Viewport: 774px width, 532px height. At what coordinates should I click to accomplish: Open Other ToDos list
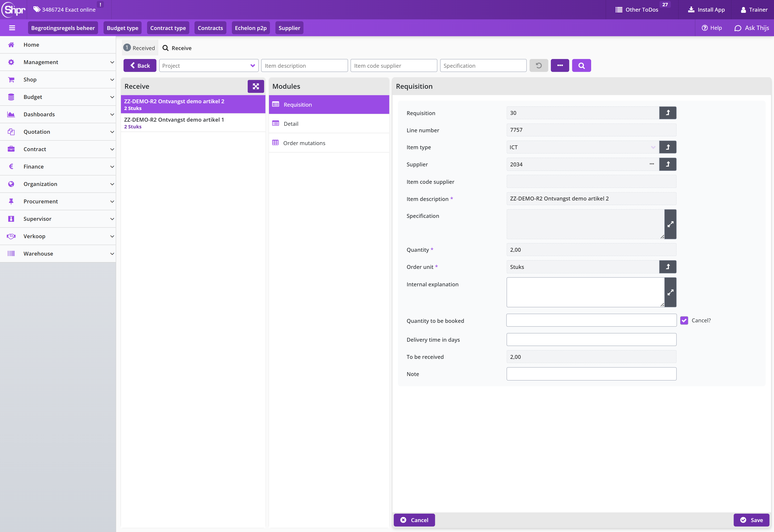click(637, 10)
